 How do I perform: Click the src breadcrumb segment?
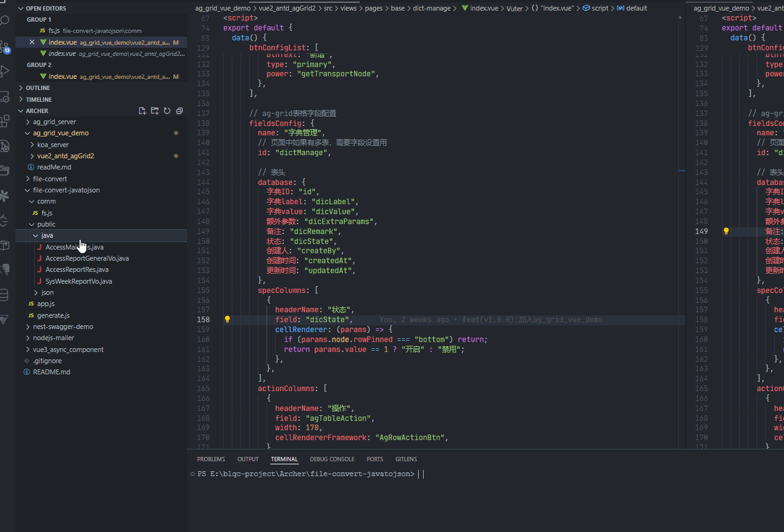[x=327, y=8]
